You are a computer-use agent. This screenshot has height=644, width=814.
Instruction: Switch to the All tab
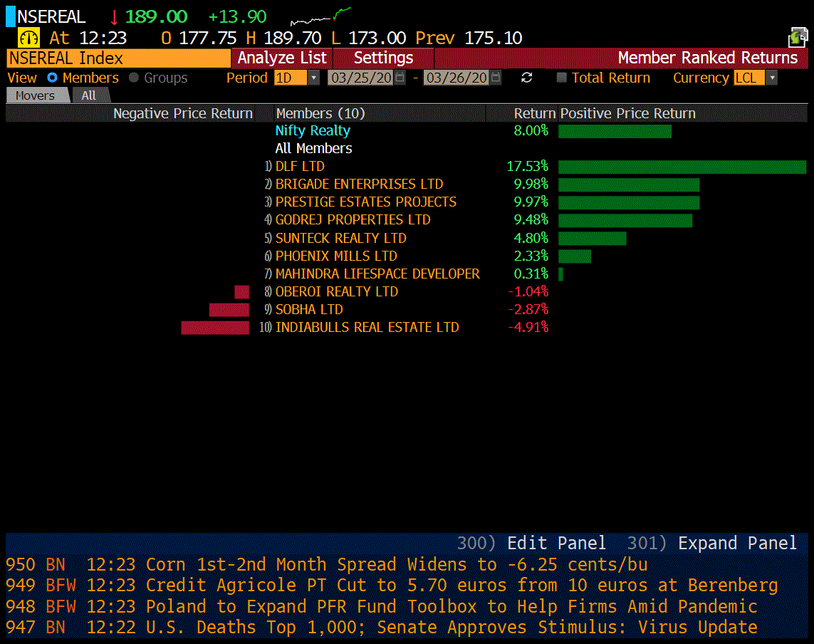point(89,95)
